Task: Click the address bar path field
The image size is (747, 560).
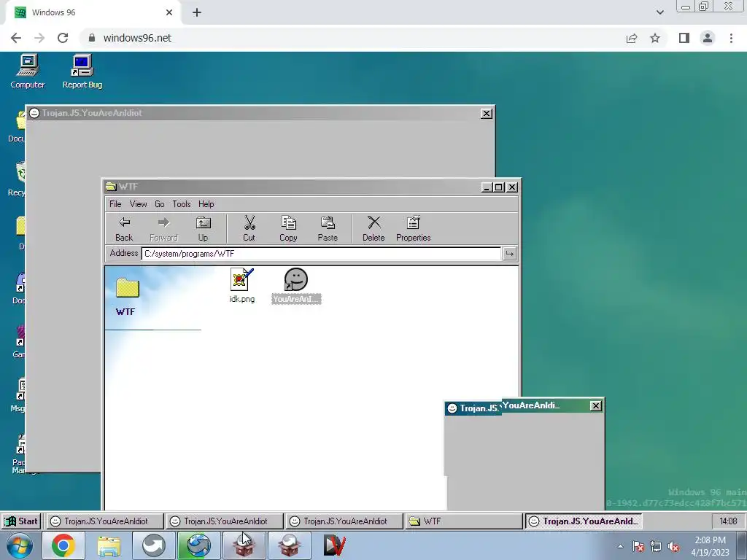Action: [321, 254]
